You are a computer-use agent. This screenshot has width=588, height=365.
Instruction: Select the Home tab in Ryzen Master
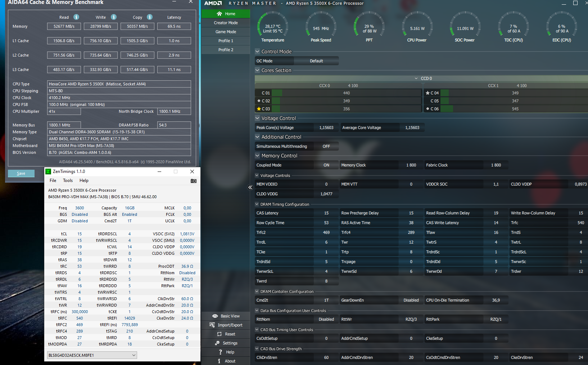point(226,14)
